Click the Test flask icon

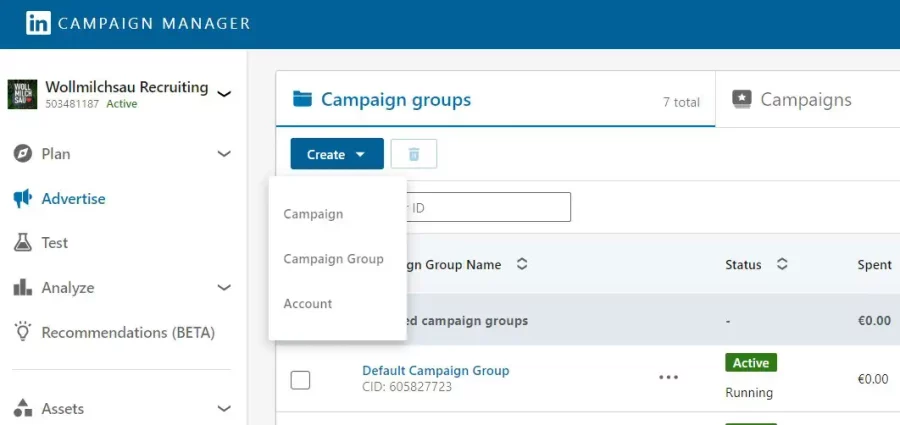22,243
